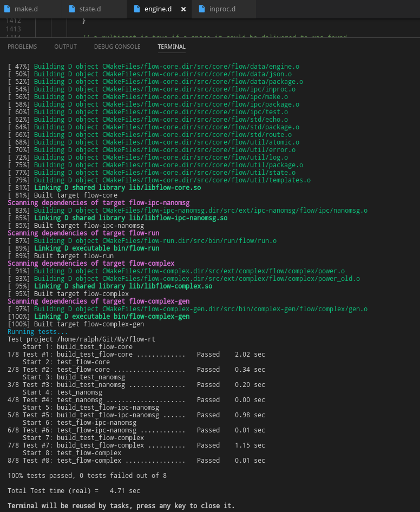Viewport: 420px width, 512px height.
Task: Click the '[ 47%] Building D object' engine.o line
Action: 154,67
